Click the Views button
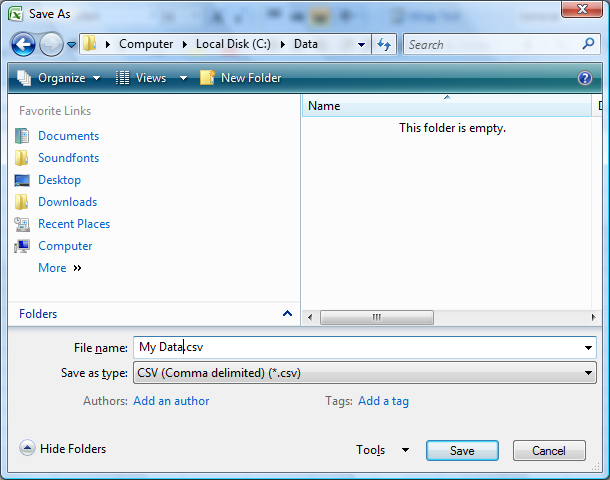 [x=141, y=78]
